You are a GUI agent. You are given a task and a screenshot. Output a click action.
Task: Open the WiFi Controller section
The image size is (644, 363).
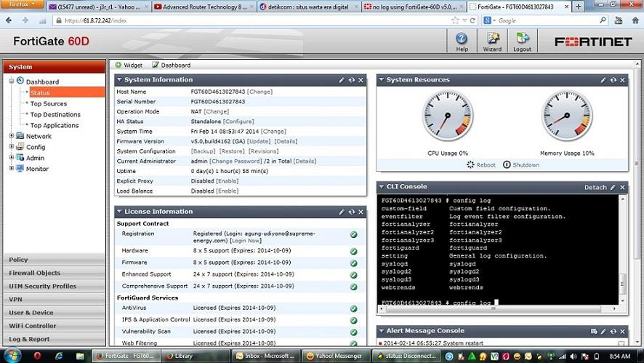tap(55, 326)
